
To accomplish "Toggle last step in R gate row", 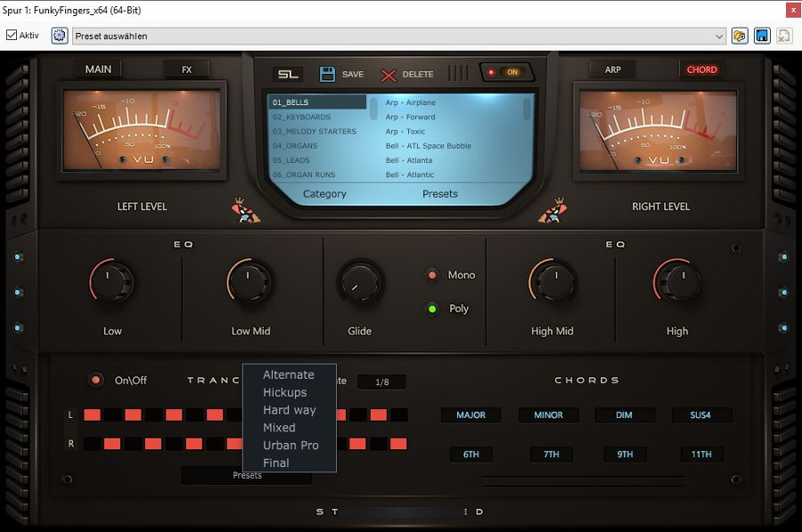I will (398, 444).
